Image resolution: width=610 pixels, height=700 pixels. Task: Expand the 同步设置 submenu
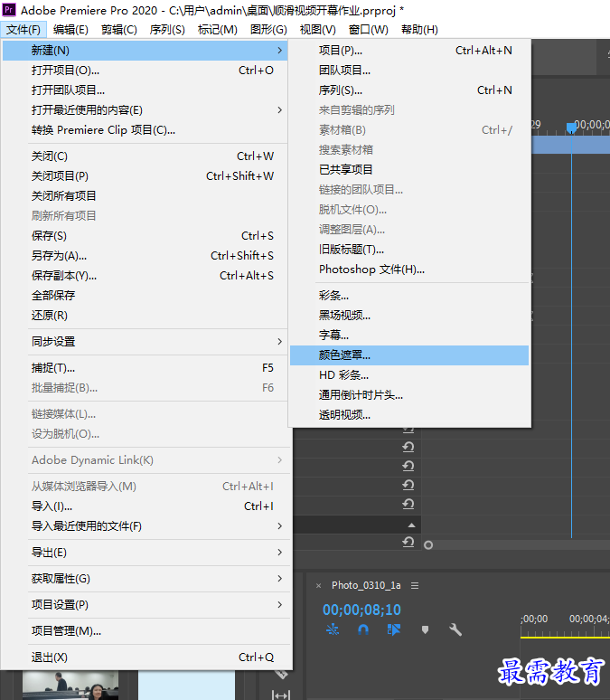click(145, 342)
